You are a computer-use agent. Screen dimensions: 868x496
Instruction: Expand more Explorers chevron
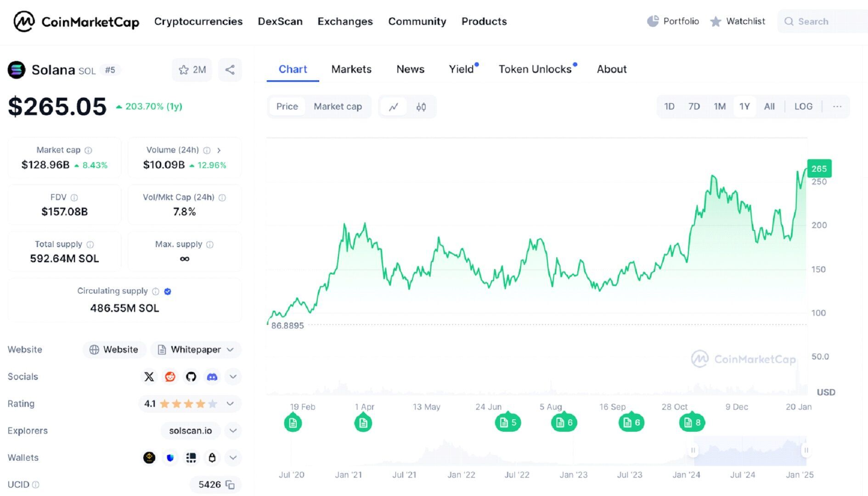pyautogui.click(x=233, y=431)
